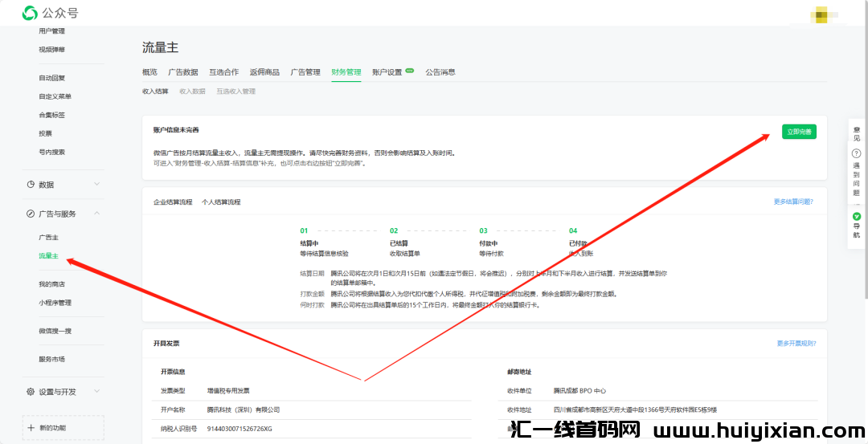Open the 账户设置 tab
The width and height of the screenshot is (868, 444).
pos(387,71)
